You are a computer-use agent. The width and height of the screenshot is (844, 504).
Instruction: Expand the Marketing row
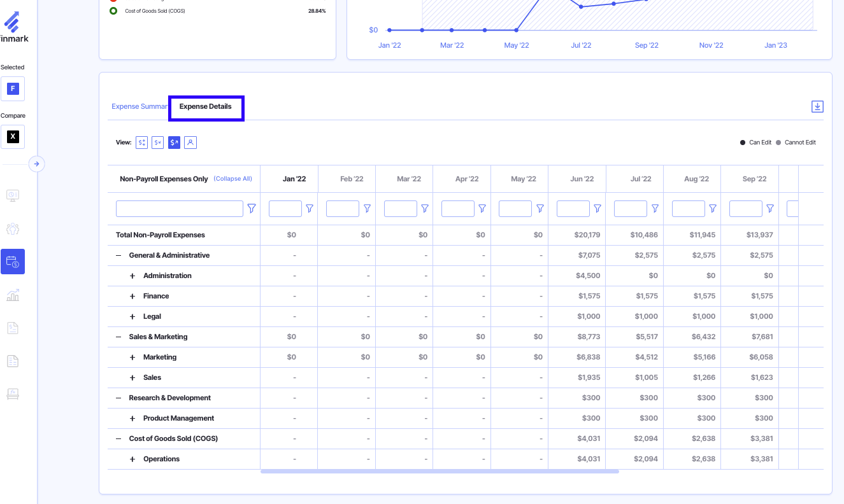point(132,357)
